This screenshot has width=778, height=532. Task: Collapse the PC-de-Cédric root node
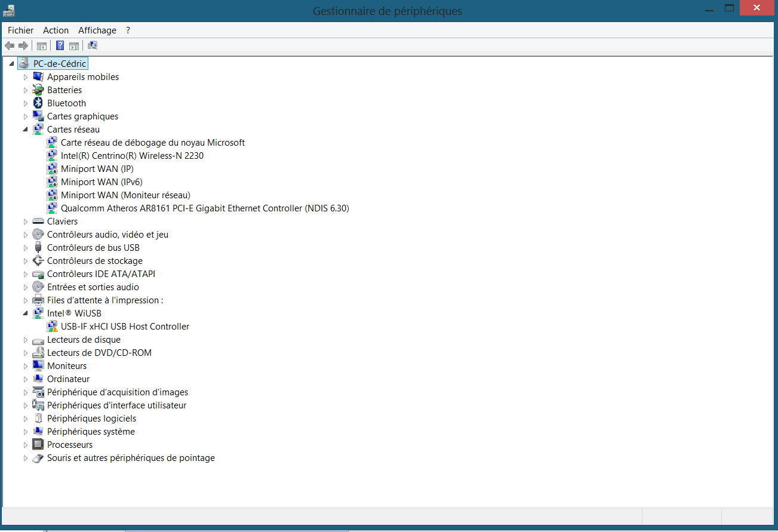12,63
